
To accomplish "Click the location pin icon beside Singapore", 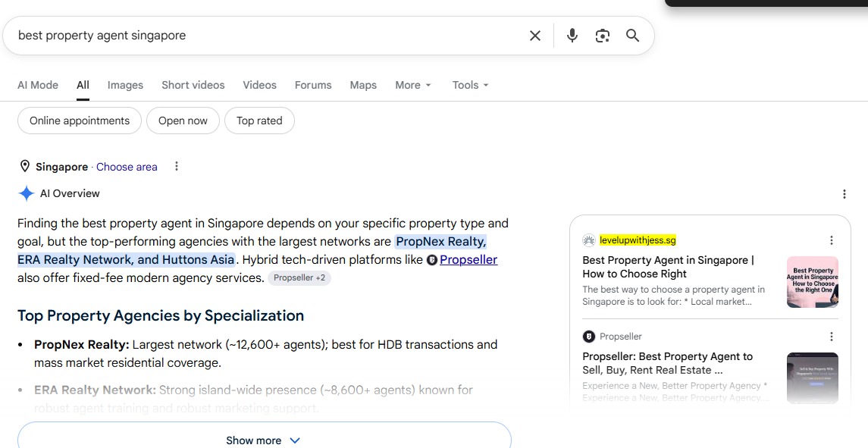I will pyautogui.click(x=24, y=166).
